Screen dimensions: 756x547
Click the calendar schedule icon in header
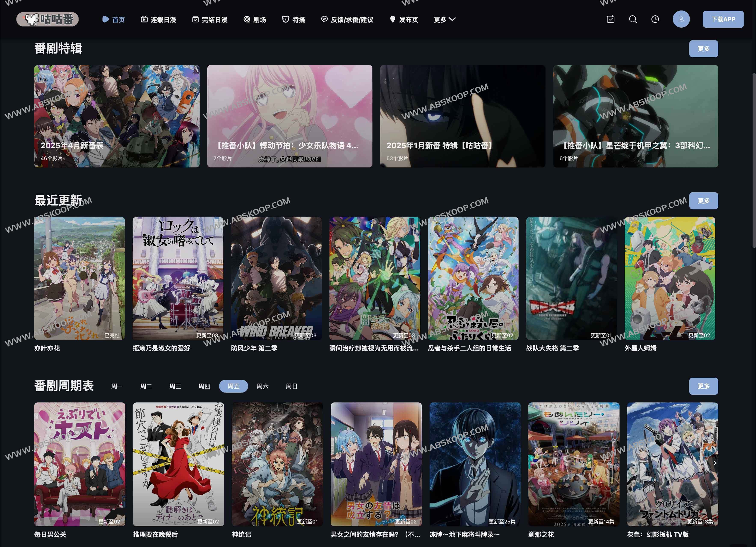(x=610, y=19)
